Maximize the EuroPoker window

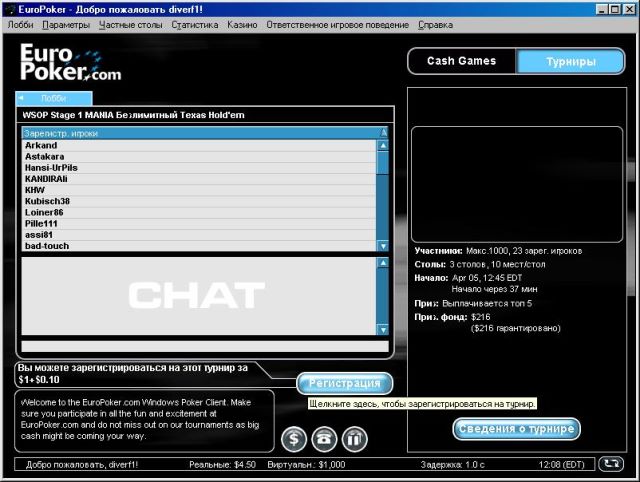coord(615,9)
